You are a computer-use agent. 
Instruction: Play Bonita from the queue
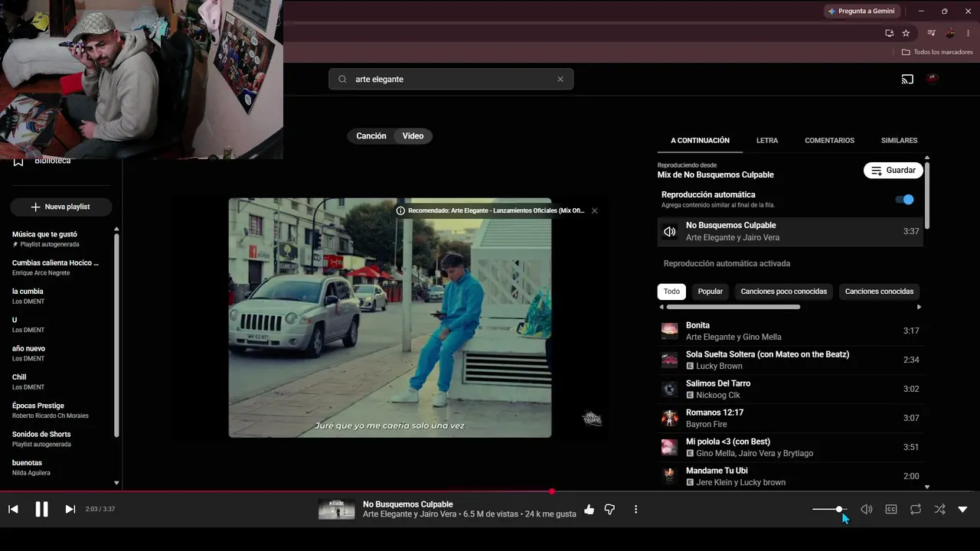[790, 331]
